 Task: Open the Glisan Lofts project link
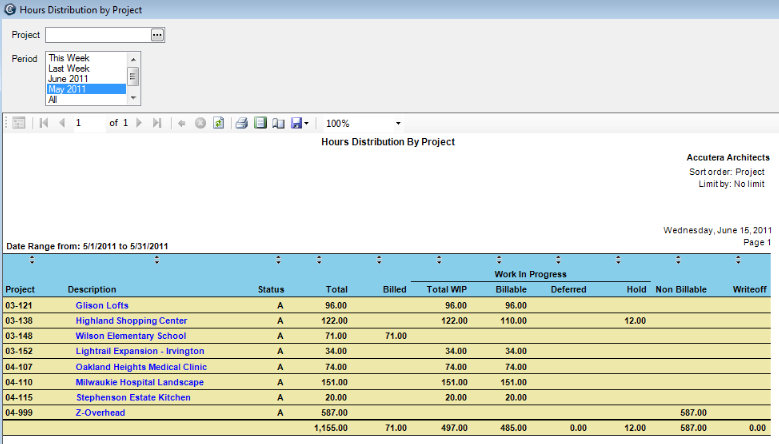coord(101,305)
